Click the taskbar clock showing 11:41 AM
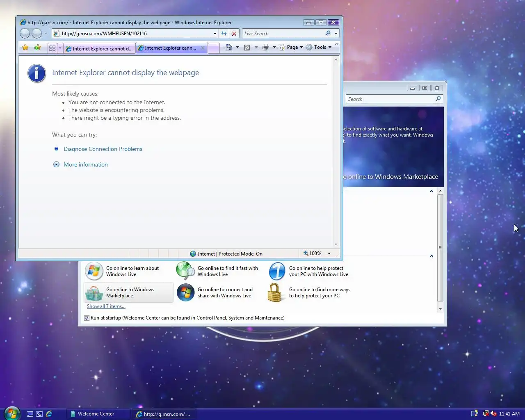 pos(509,413)
